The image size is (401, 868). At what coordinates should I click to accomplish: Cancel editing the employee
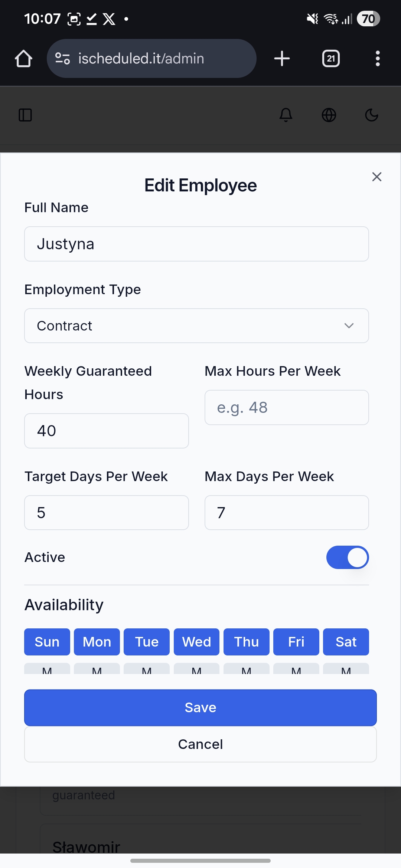200,744
